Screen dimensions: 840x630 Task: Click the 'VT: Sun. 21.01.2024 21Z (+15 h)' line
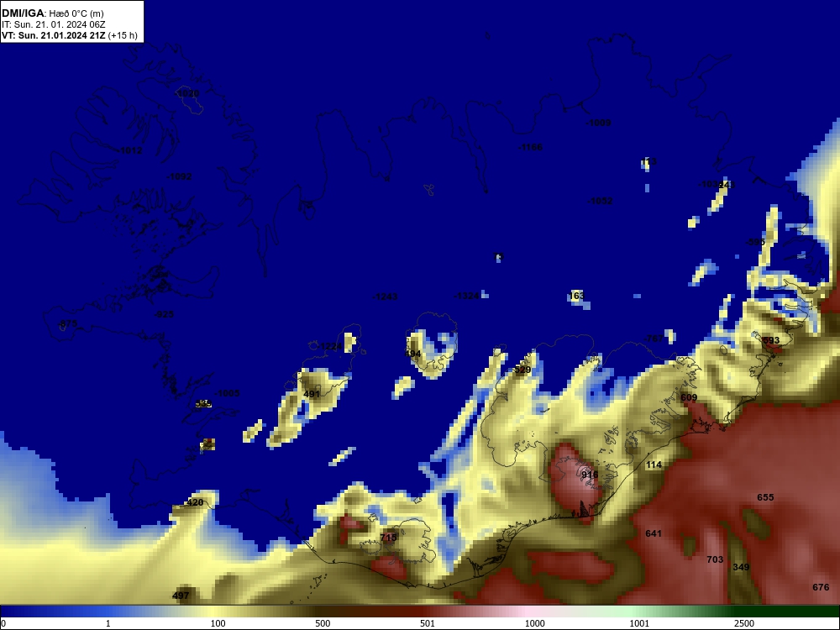[x=70, y=35]
